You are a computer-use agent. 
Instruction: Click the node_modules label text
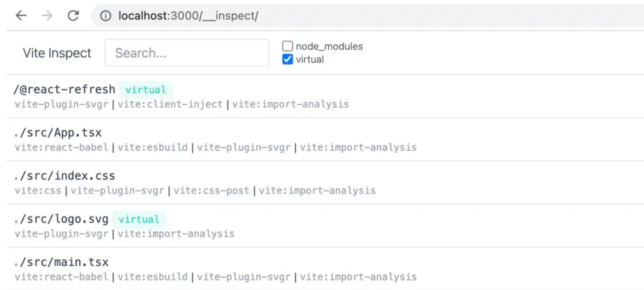329,46
